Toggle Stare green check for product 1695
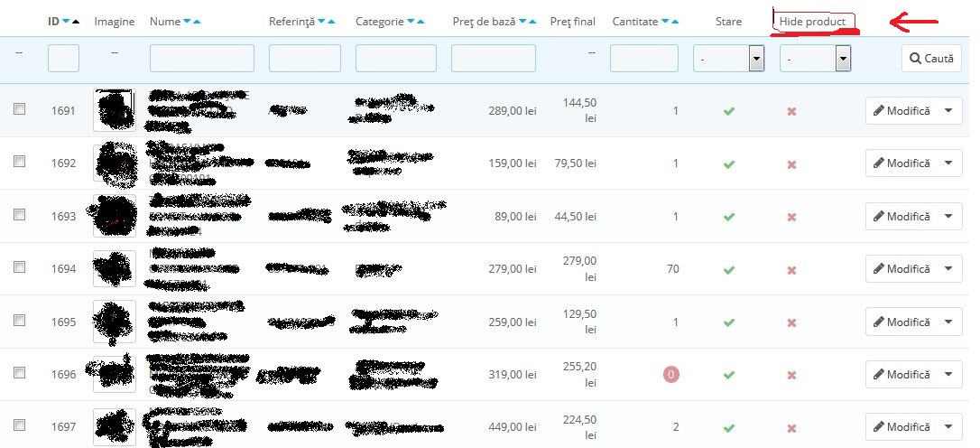Image resolution: width=980 pixels, height=448 pixels. point(729,322)
